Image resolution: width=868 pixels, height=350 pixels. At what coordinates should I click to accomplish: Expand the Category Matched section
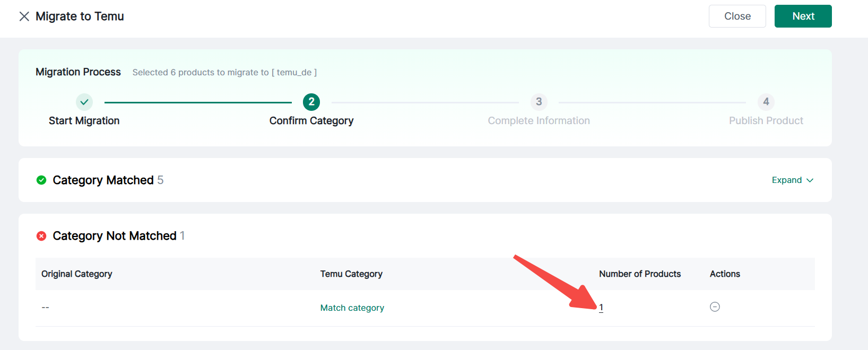click(x=786, y=180)
